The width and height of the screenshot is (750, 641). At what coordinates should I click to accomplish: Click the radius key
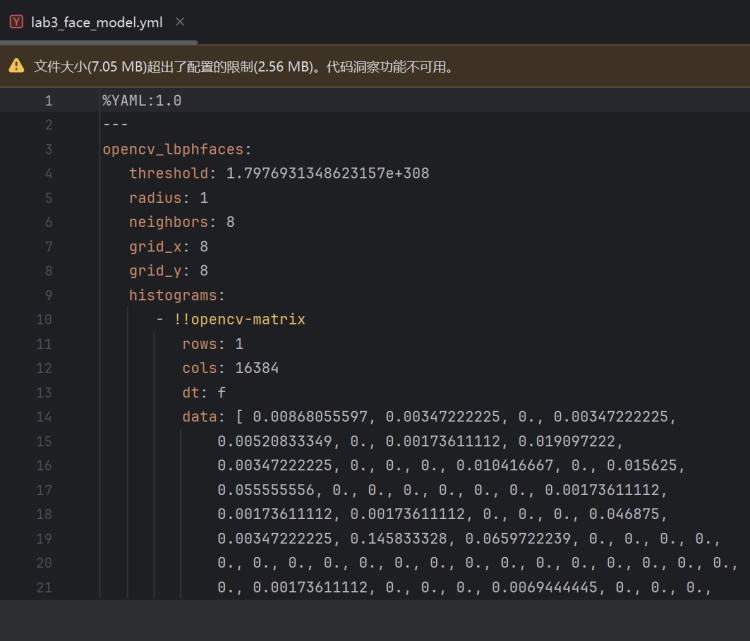click(x=155, y=198)
